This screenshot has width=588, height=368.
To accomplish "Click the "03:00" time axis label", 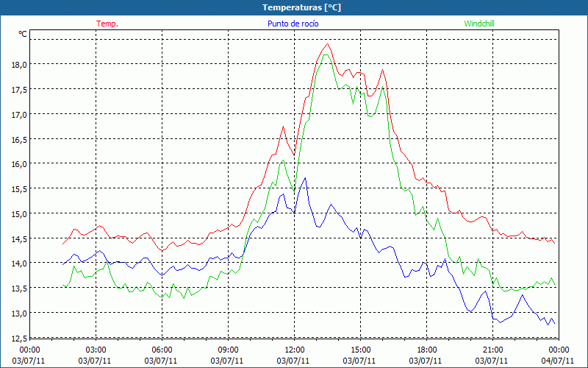I will [96, 350].
